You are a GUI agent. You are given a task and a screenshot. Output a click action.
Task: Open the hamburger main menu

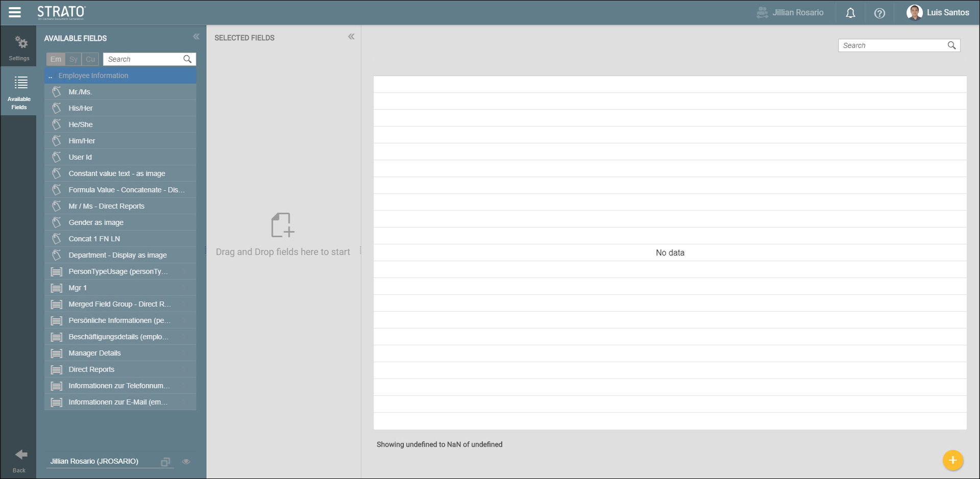tap(15, 12)
